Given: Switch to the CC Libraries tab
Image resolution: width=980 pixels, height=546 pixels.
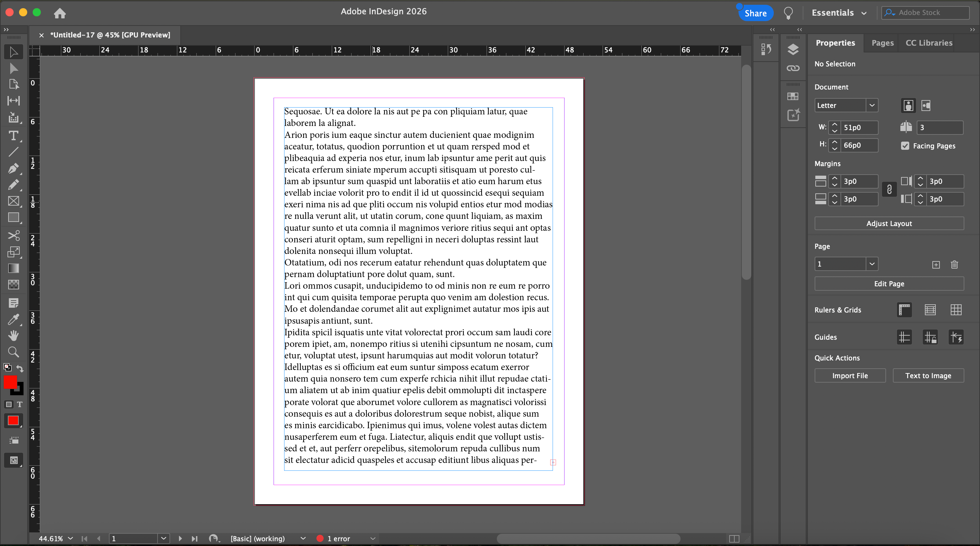Looking at the screenshot, I should [x=929, y=43].
